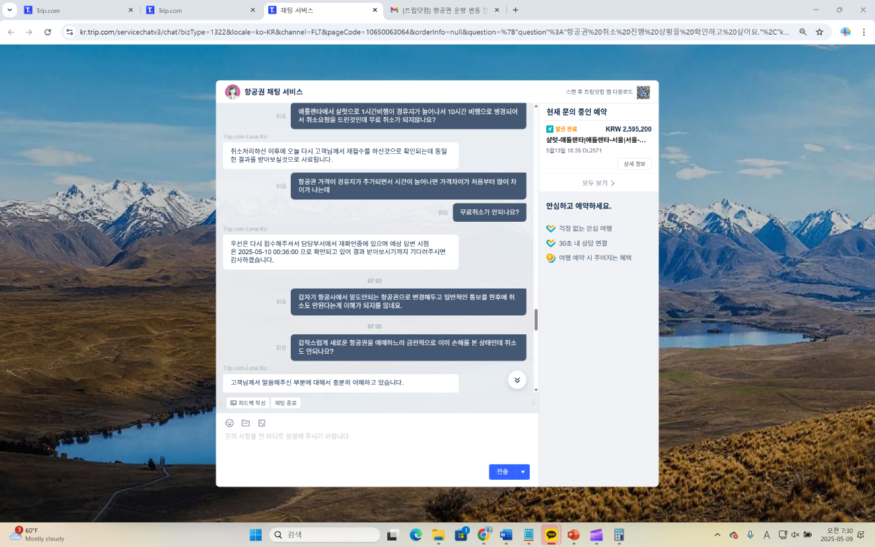Click the chat message input field
Viewport: 875px width, 547px height.
pos(377,436)
